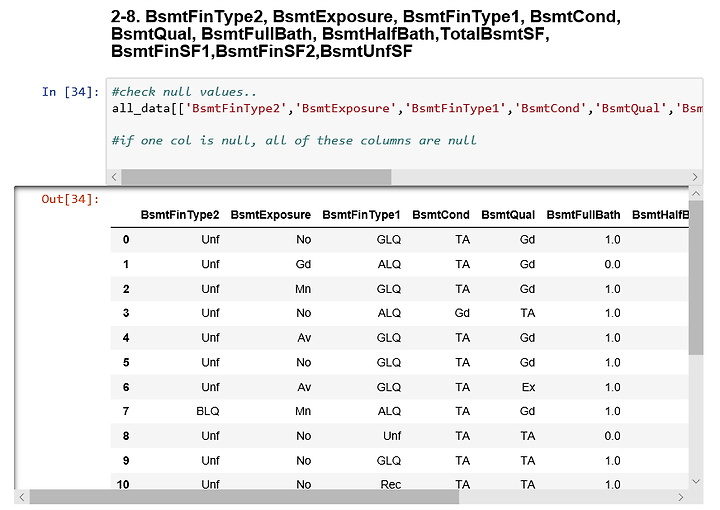Image resolution: width=720 pixels, height=510 pixels.
Task: Click the 'BsmtFinType2' string in the code
Action: tap(236, 108)
